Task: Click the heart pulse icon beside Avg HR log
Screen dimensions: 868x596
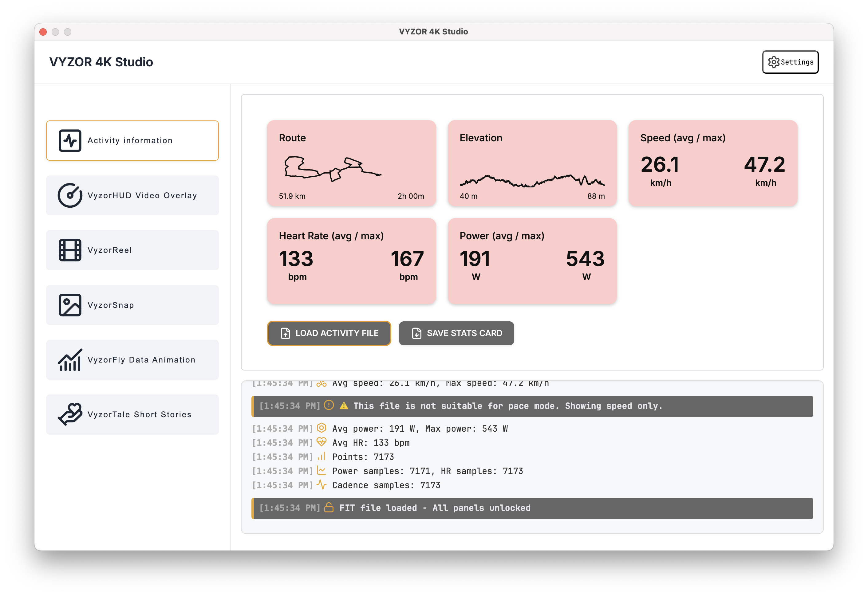Action: pyautogui.click(x=321, y=442)
